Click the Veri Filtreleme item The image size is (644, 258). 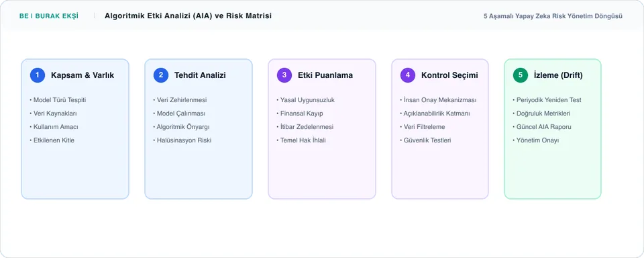422,127
